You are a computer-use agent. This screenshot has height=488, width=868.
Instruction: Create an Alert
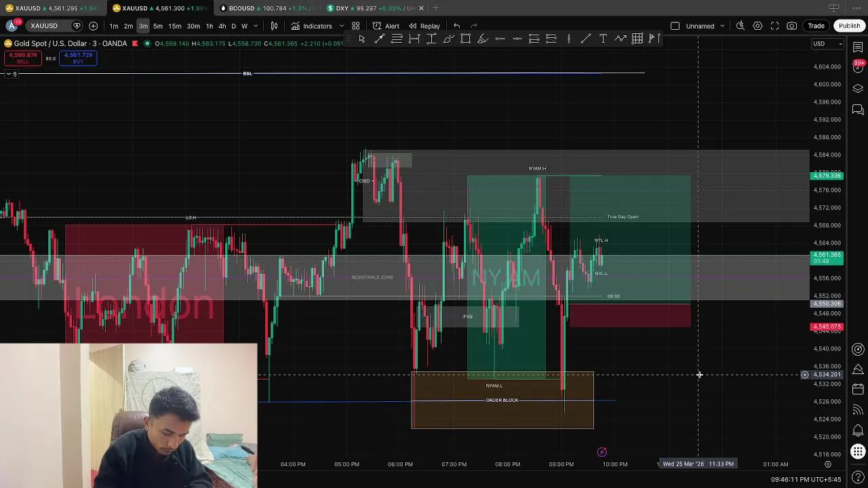coord(385,26)
